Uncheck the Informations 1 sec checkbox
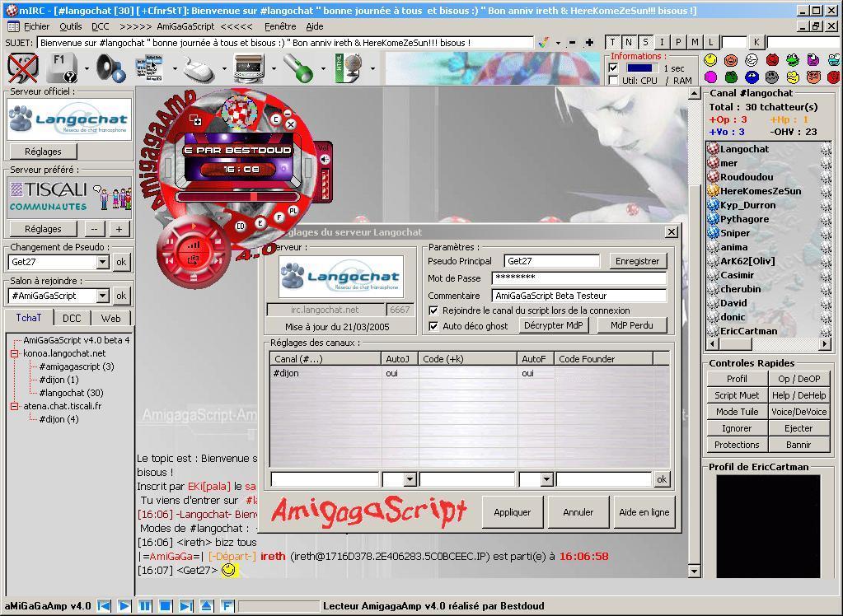Screen dimensions: 843x616 pyautogui.click(x=613, y=68)
